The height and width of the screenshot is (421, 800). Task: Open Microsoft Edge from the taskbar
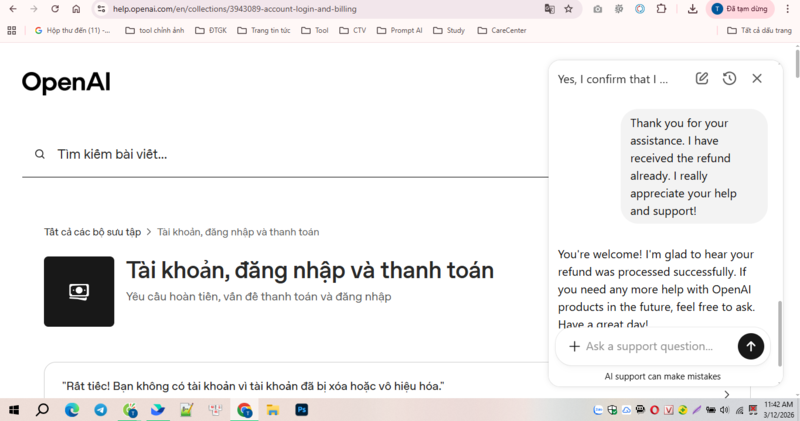[72, 410]
